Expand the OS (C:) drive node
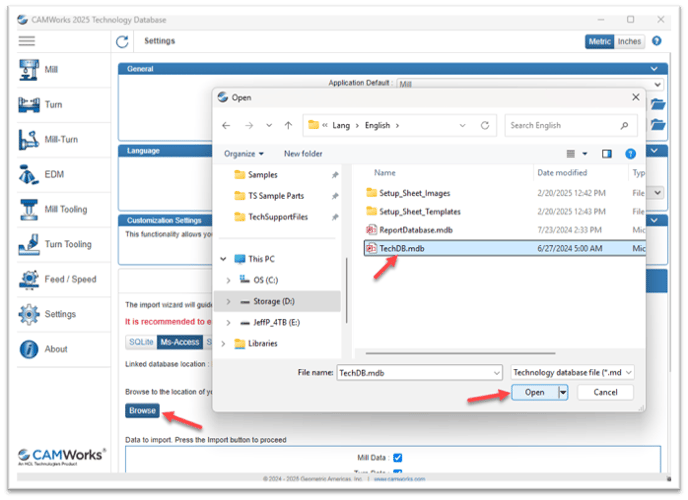This screenshot has height=500, width=688. click(228, 280)
